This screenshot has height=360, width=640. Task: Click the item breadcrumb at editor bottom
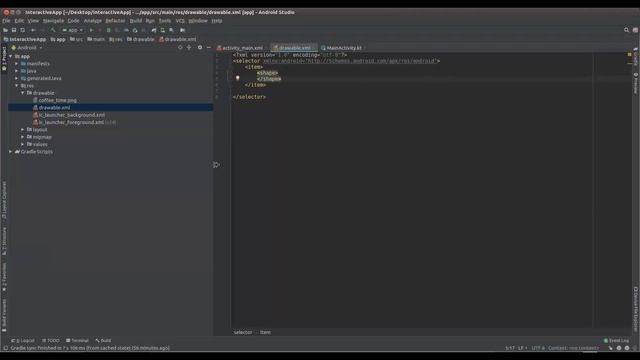tap(265, 332)
